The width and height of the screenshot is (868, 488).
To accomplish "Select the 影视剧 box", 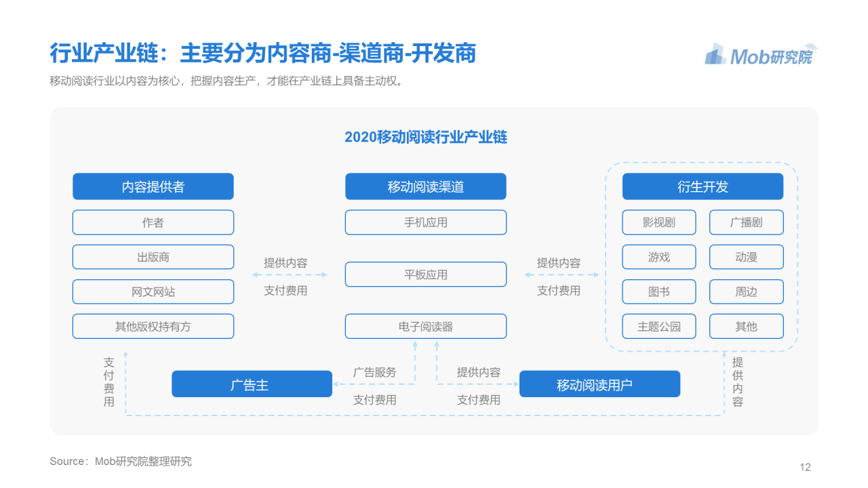I will coord(659,222).
